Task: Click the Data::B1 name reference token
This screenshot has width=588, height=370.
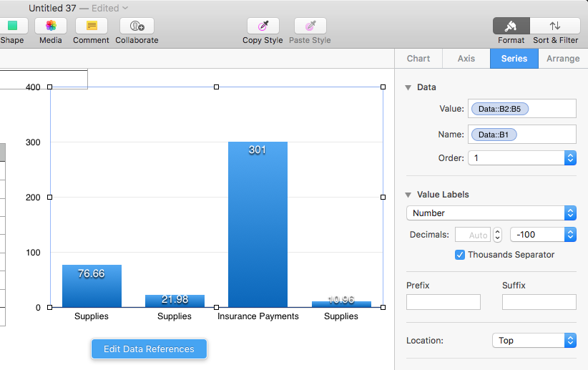Action: [494, 135]
